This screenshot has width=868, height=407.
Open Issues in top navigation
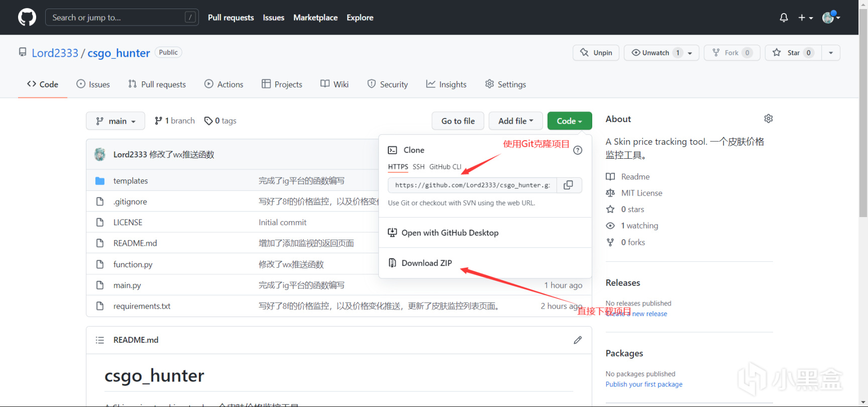click(x=273, y=18)
